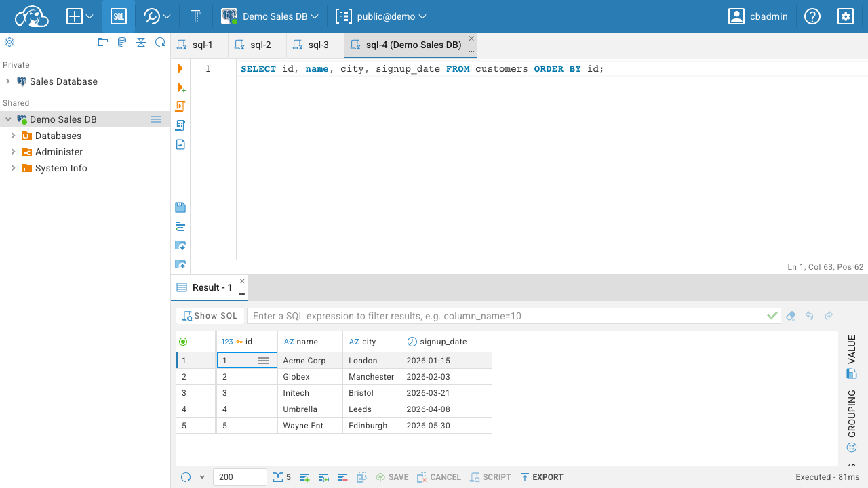
Task: Add a new database connection in navigator
Action: tap(122, 42)
